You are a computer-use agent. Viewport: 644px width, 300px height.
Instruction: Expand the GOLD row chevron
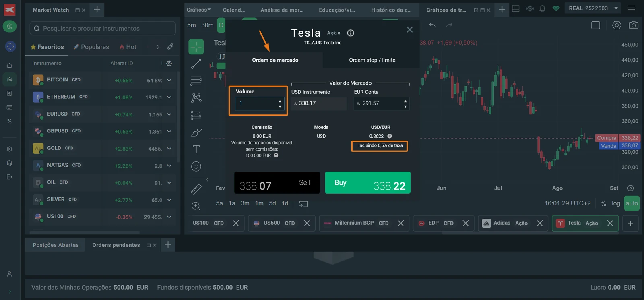click(169, 149)
